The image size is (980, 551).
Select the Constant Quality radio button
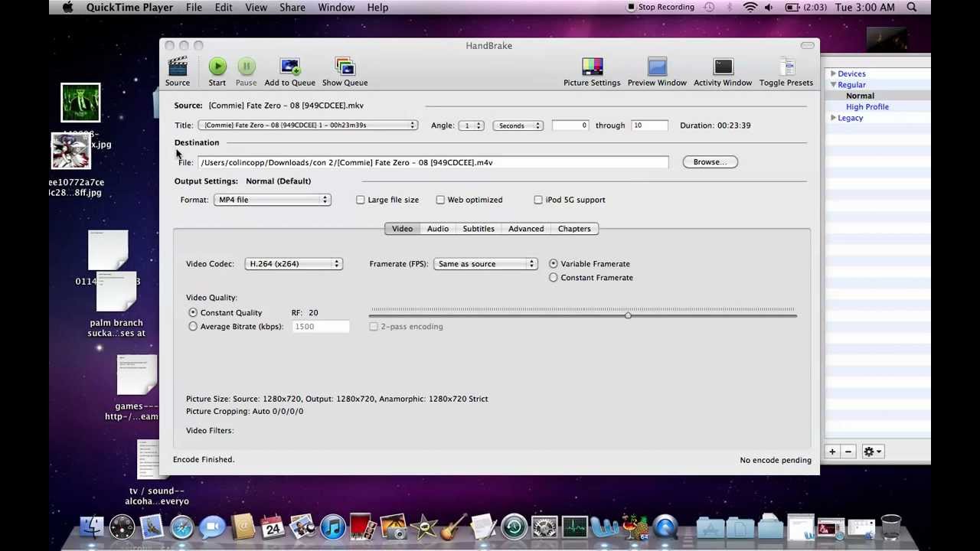pos(193,313)
